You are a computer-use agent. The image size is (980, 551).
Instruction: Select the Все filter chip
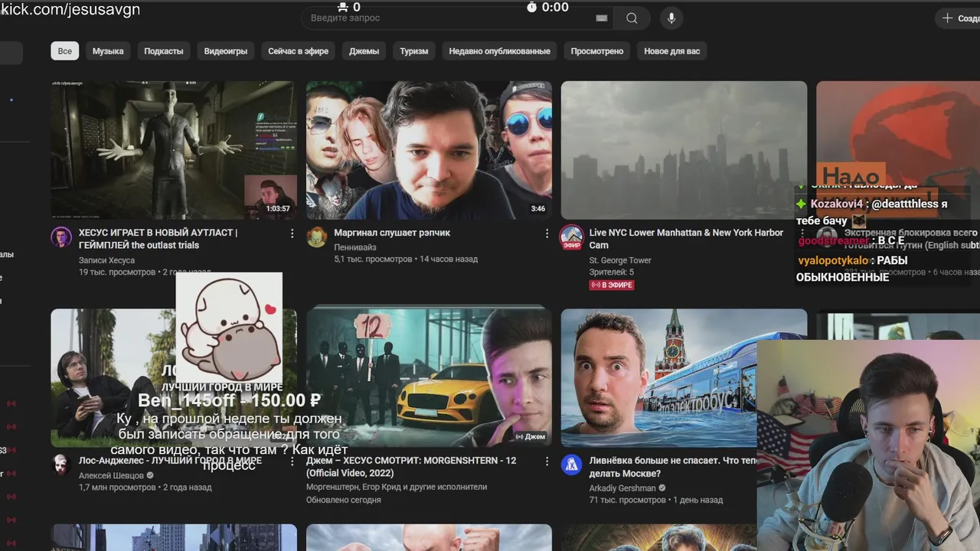click(65, 51)
